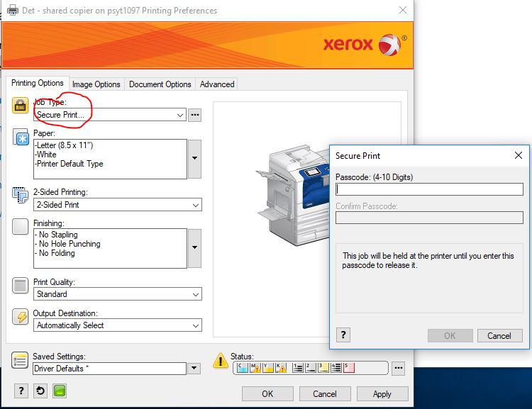Click the Cyan toner level indicator
The width and height of the screenshot is (532, 409).
(x=243, y=368)
